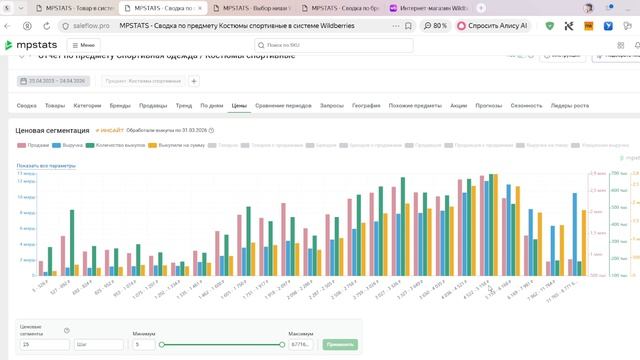The height and width of the screenshot is (360, 640).
Task: Click the Минимум value field
Action: point(144,344)
